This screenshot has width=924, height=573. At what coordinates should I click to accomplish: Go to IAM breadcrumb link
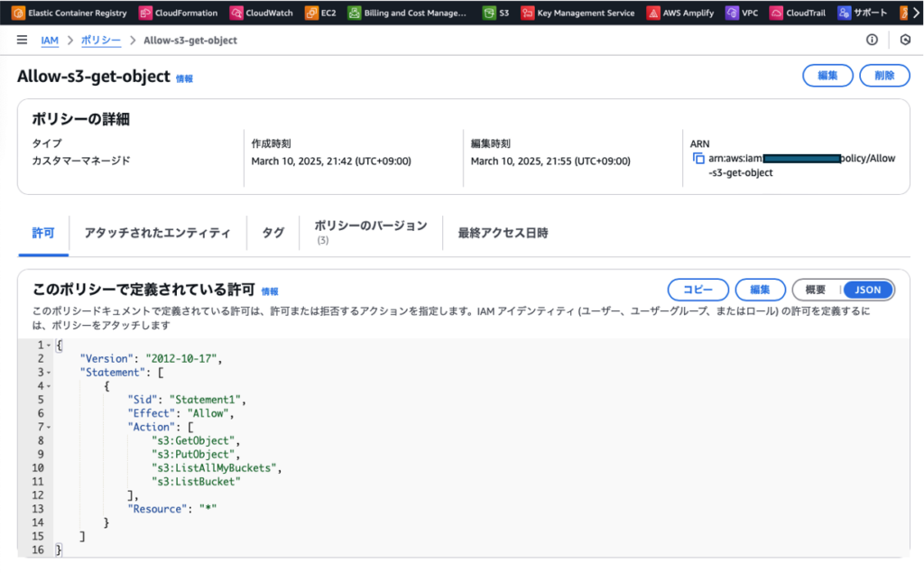click(x=50, y=40)
